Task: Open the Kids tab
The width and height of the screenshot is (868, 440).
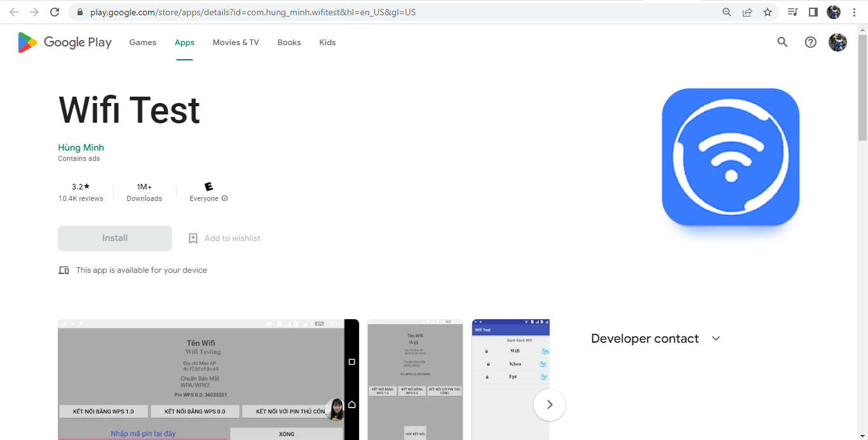Action: point(327,43)
